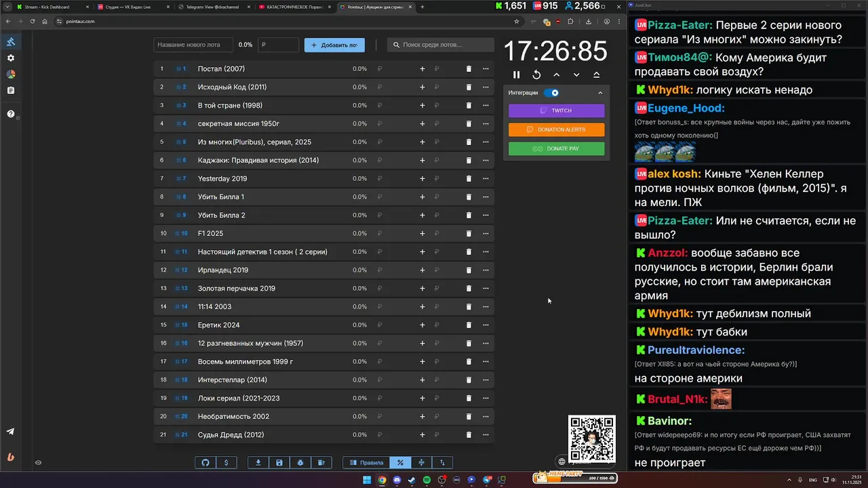868x488 pixels.
Task: Toggle the sort arrows button in bottom toolbar
Action: click(442, 463)
